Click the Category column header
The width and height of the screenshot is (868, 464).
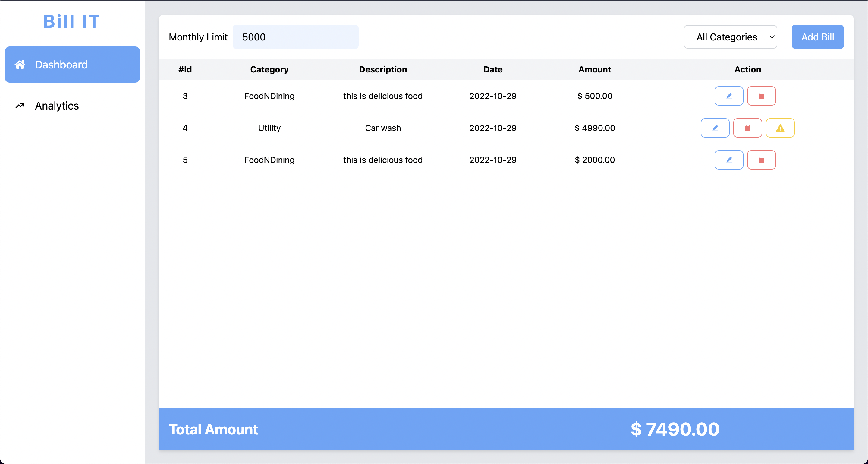269,69
